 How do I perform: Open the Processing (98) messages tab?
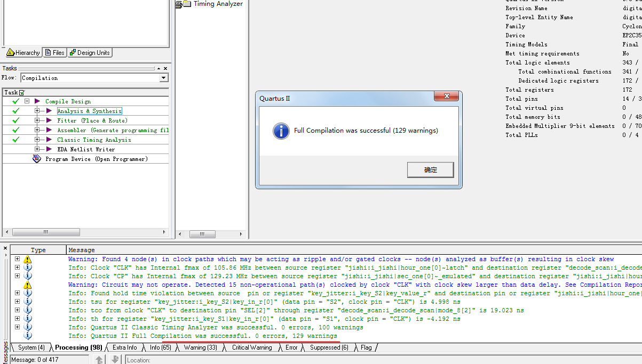pos(78,347)
